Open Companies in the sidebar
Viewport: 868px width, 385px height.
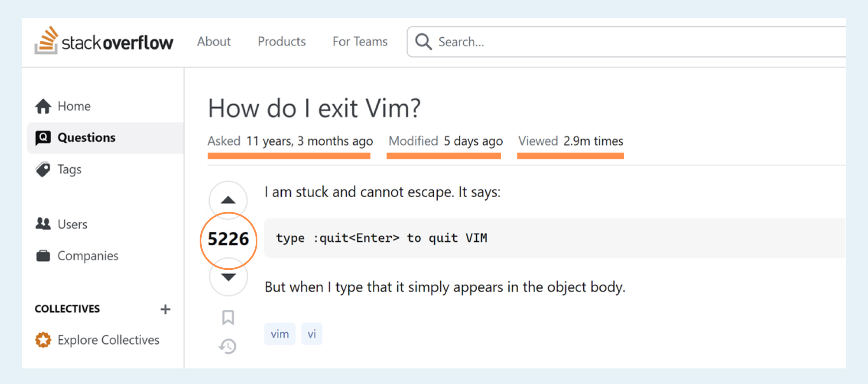click(x=88, y=256)
